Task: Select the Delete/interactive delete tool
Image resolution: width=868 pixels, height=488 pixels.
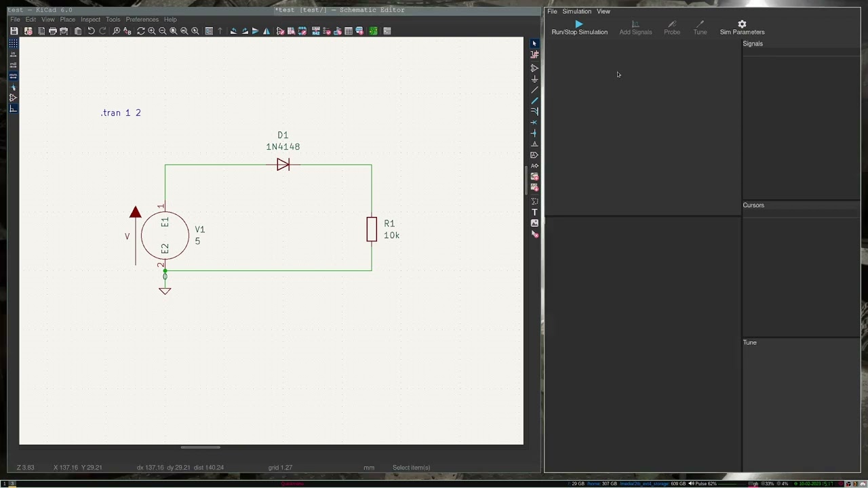Action: pyautogui.click(x=534, y=234)
